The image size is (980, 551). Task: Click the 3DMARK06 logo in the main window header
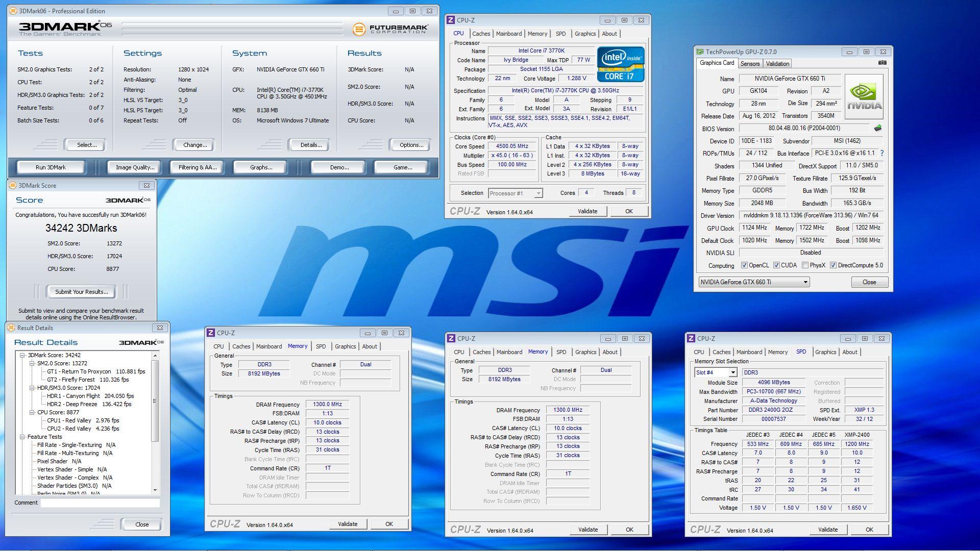[65, 28]
